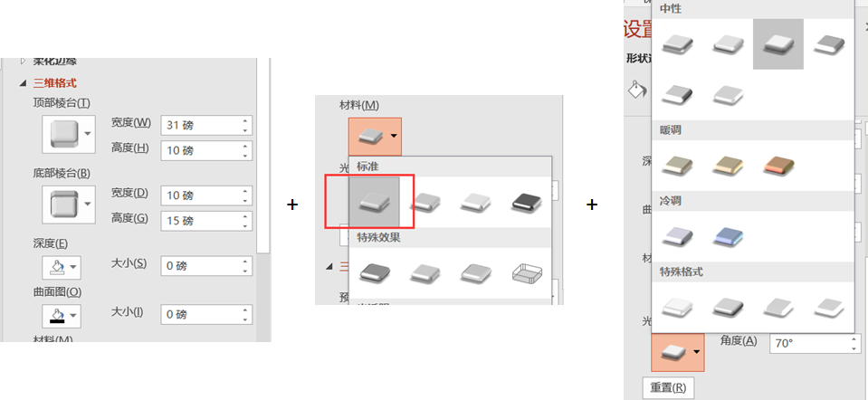Select the wireframe material in 特殊效果
The width and height of the screenshot is (868, 400).
coord(526,272)
